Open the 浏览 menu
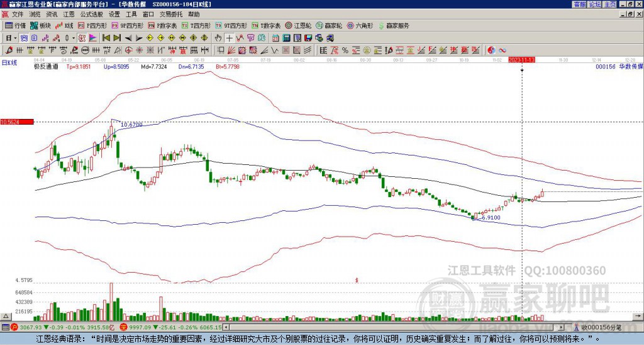The image size is (644, 345). pos(35,14)
